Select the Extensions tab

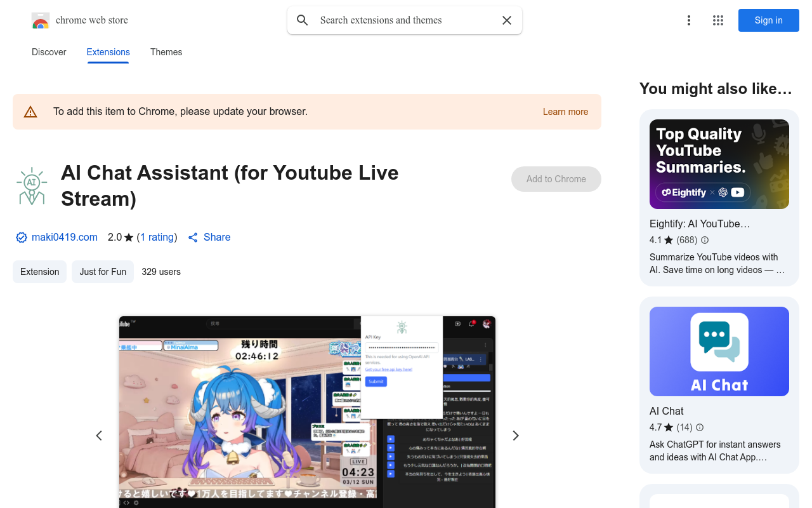pos(108,52)
